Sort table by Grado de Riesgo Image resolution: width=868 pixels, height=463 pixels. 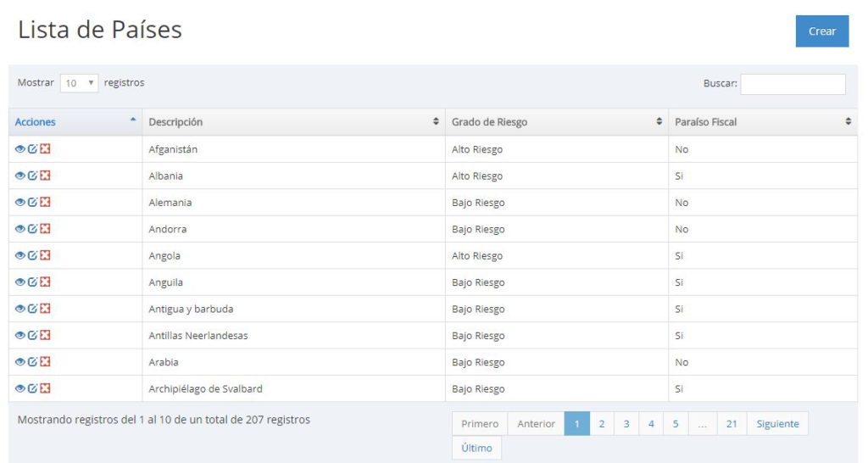557,122
